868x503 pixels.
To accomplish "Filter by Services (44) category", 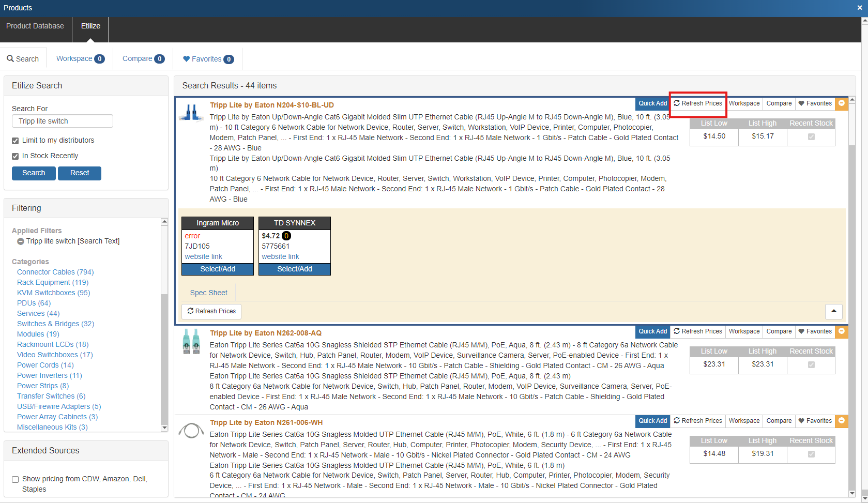I will point(38,314).
